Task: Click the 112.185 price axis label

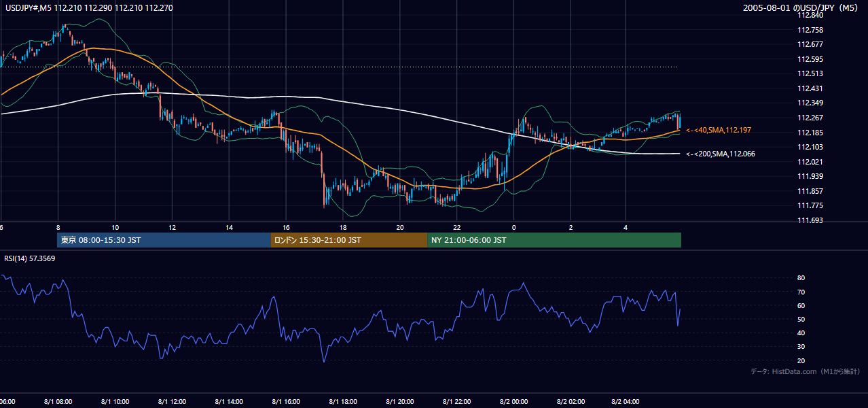Action: 810,133
